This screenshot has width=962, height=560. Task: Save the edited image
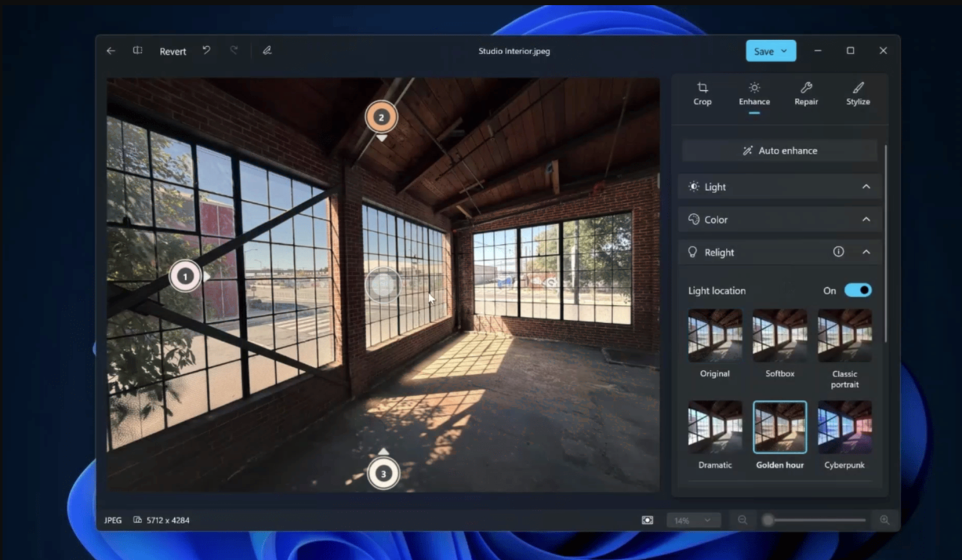click(764, 51)
